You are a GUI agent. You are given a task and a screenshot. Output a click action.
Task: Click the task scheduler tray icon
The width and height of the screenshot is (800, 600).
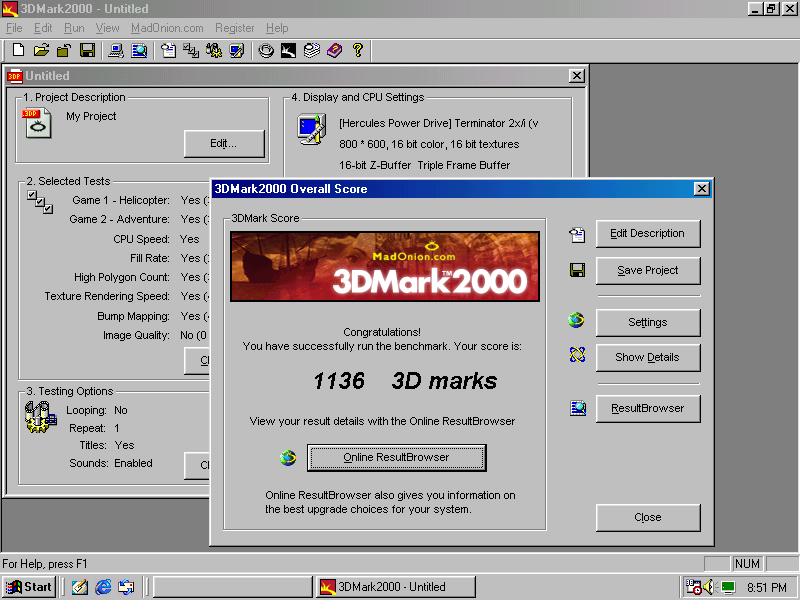click(x=693, y=587)
